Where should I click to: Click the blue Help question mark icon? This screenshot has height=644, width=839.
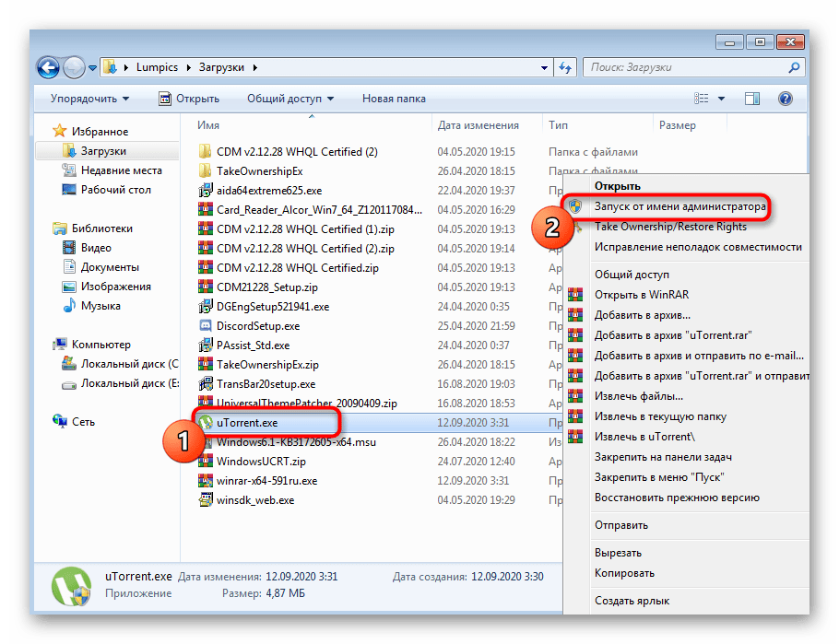tap(786, 99)
